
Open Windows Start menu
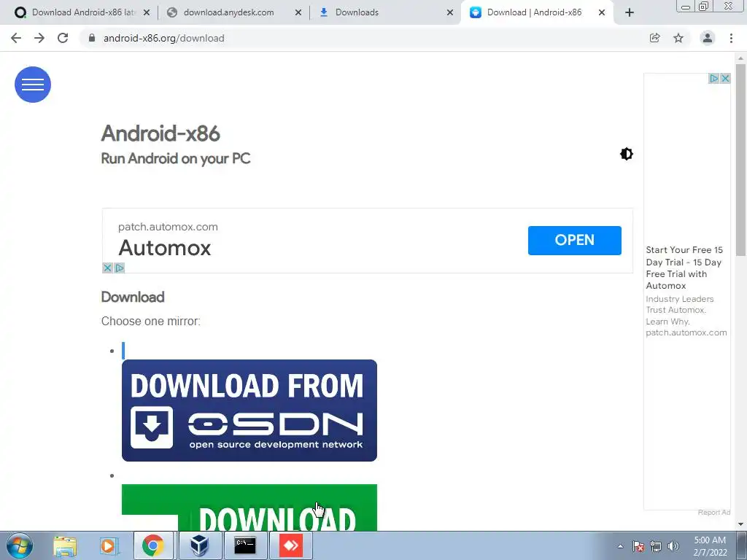(x=20, y=545)
